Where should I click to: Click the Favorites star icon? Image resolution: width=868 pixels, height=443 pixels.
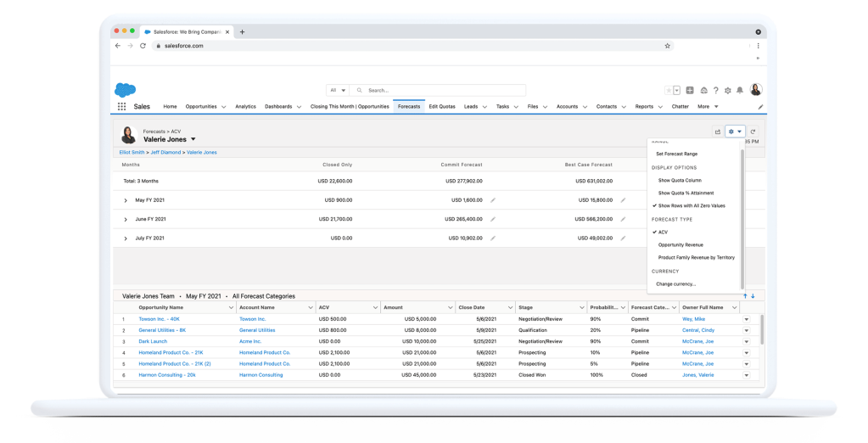click(x=669, y=90)
